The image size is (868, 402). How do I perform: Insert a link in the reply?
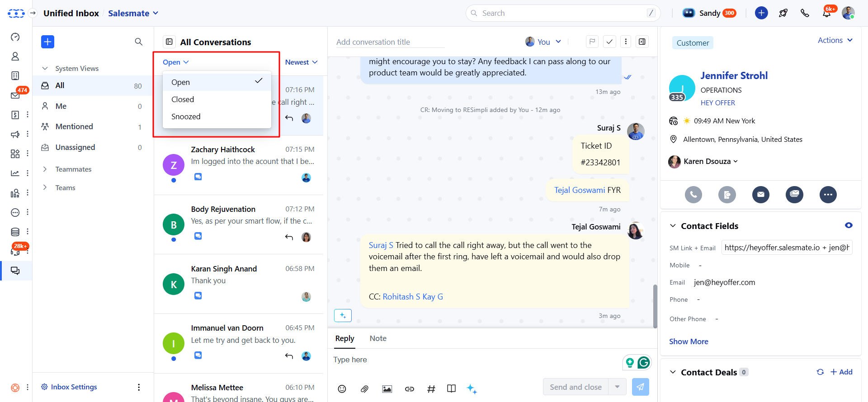pos(409,389)
